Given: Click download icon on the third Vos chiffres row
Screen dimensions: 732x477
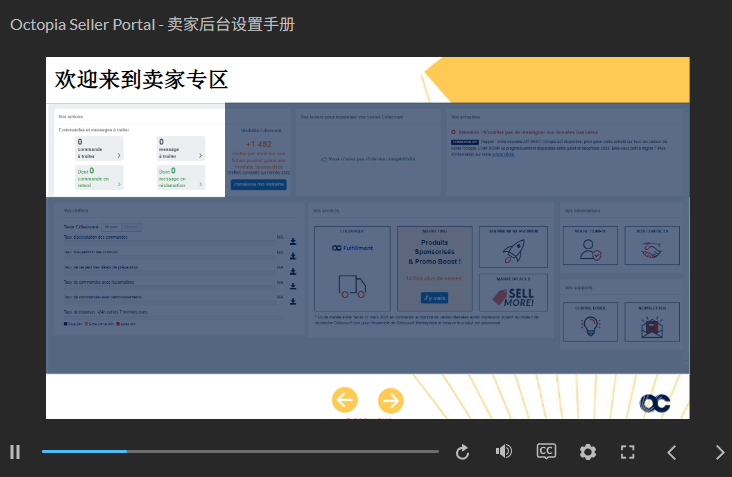Looking at the screenshot, I should click(293, 271).
